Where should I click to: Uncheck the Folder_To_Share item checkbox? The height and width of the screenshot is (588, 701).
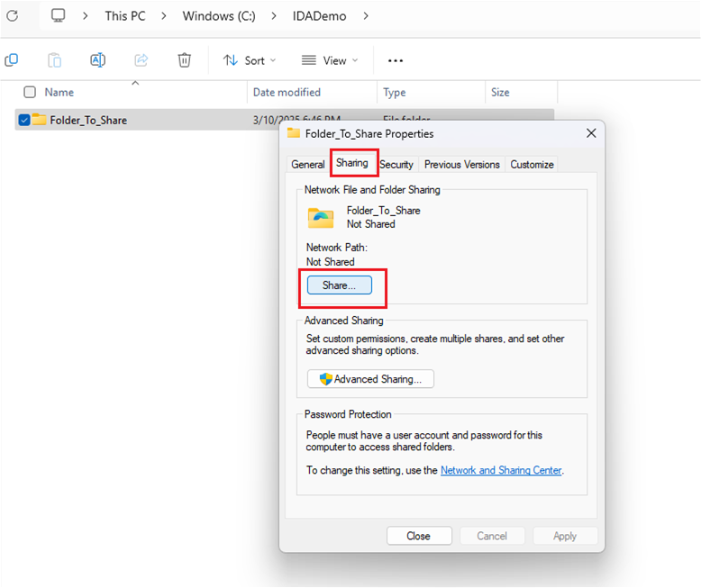click(x=24, y=120)
